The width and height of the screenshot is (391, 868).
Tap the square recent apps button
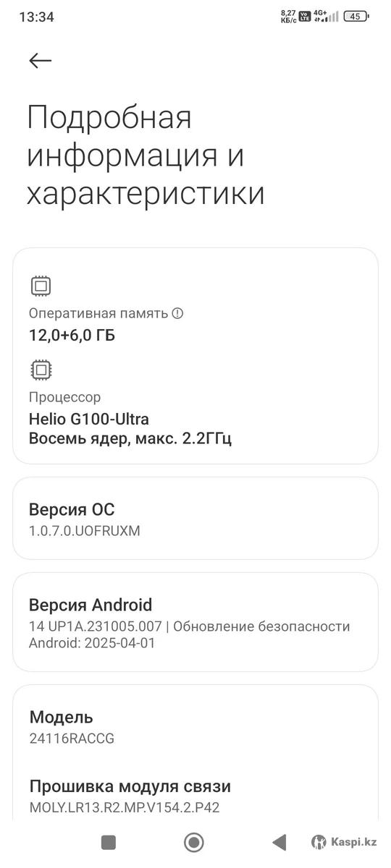pyautogui.click(x=109, y=842)
